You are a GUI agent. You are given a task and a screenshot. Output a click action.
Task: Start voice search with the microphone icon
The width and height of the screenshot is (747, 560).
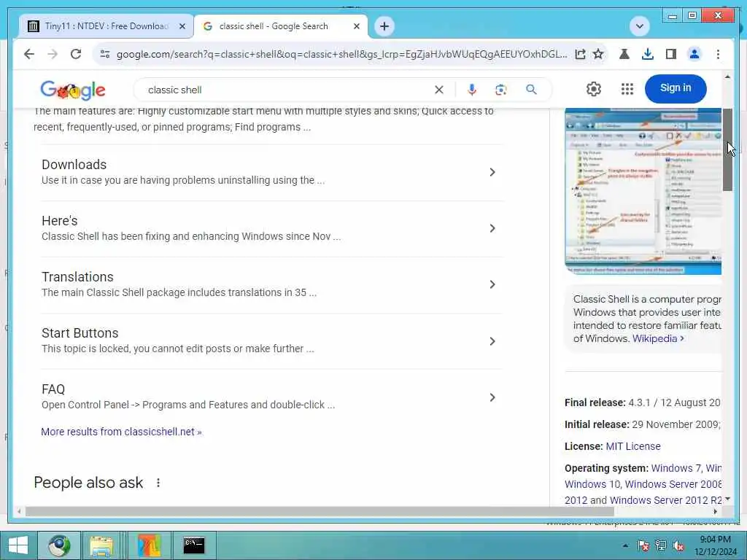click(x=472, y=90)
